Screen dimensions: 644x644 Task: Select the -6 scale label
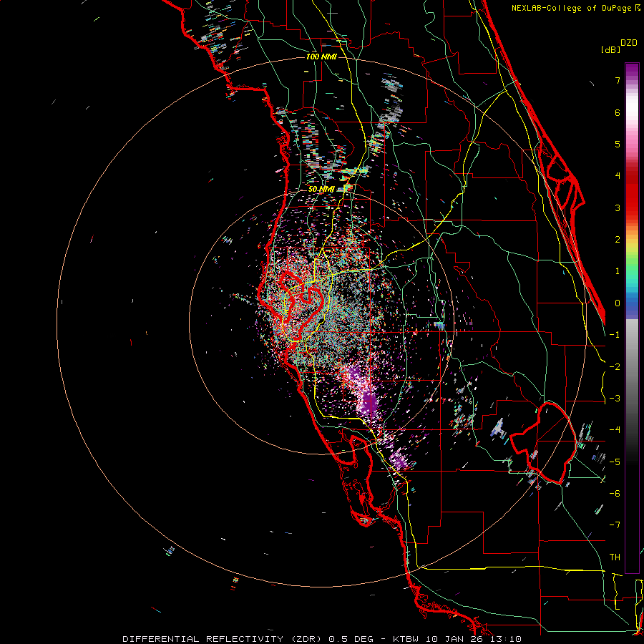615,494
